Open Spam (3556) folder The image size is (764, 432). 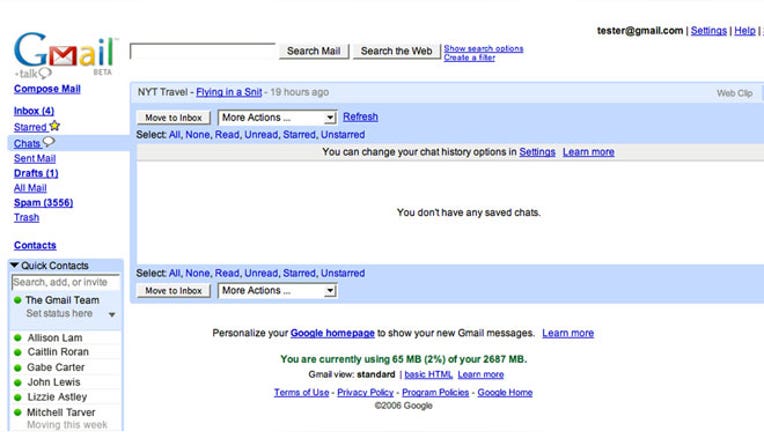[43, 203]
